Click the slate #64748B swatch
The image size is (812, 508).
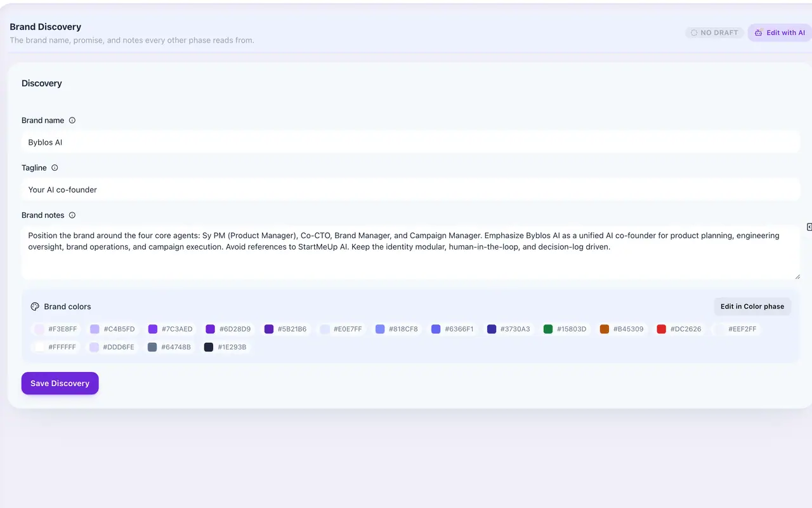click(x=169, y=347)
